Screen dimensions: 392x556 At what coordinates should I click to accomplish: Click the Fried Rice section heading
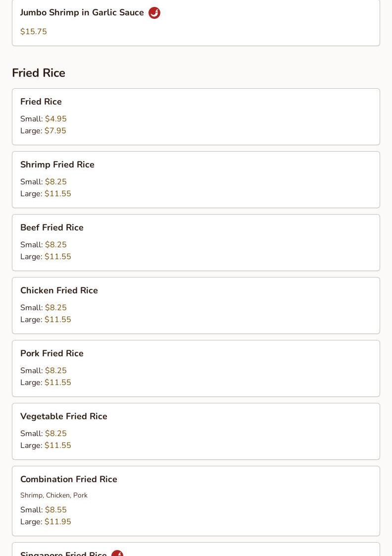tap(39, 73)
